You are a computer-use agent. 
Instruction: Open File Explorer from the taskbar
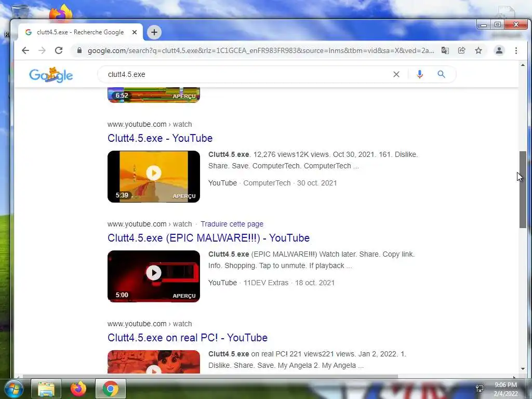coord(46,389)
